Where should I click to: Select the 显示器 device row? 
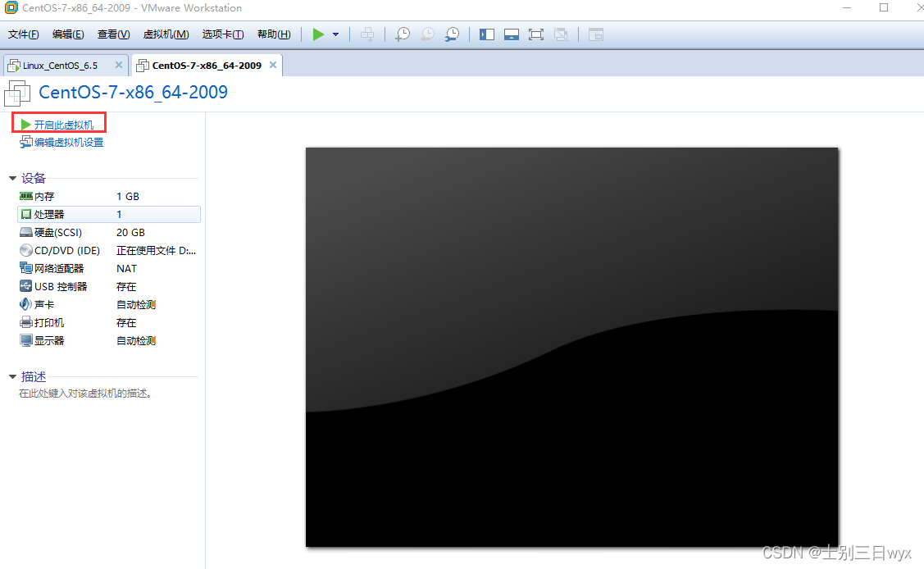[x=109, y=340]
